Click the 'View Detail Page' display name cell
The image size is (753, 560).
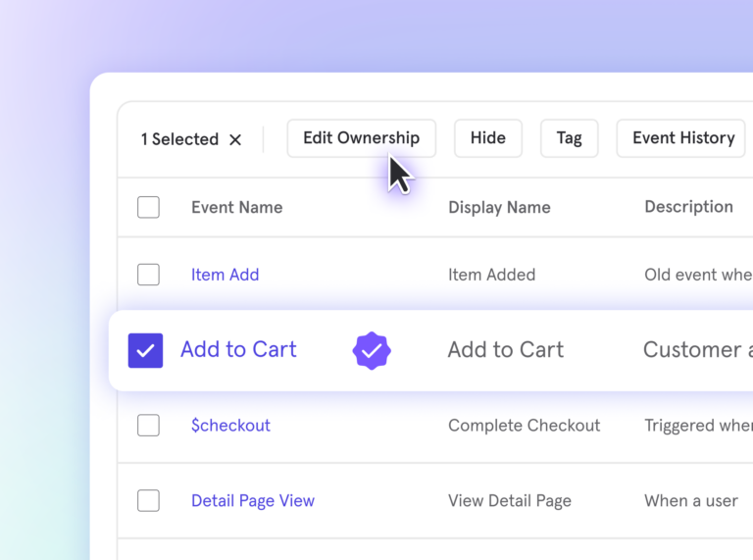click(510, 501)
